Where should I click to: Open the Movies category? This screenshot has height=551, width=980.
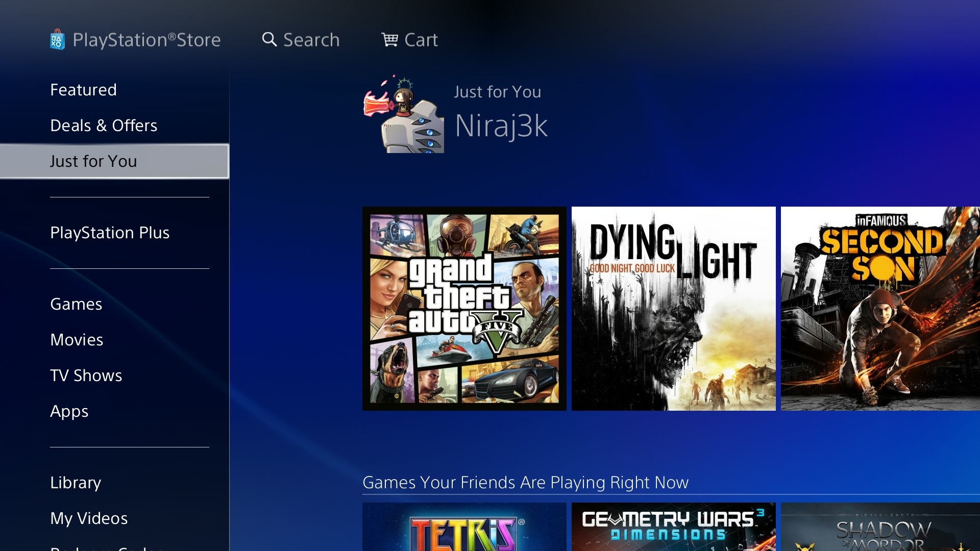(77, 340)
